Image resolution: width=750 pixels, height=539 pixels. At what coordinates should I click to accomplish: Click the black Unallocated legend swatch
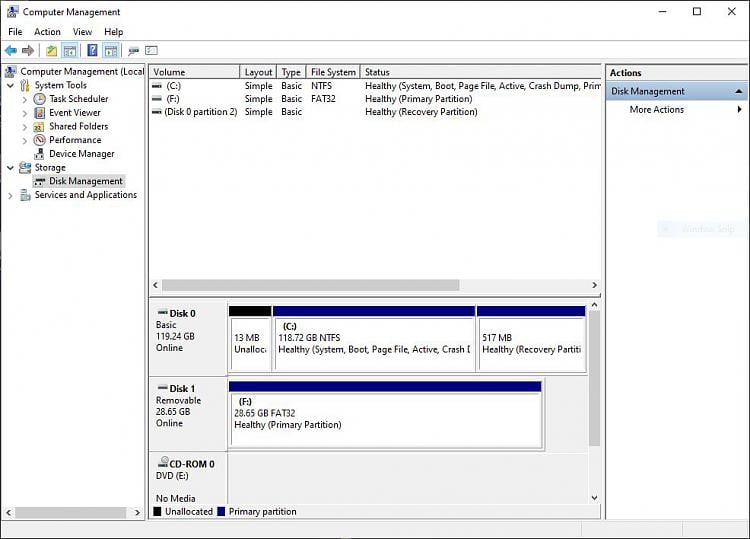(157, 512)
